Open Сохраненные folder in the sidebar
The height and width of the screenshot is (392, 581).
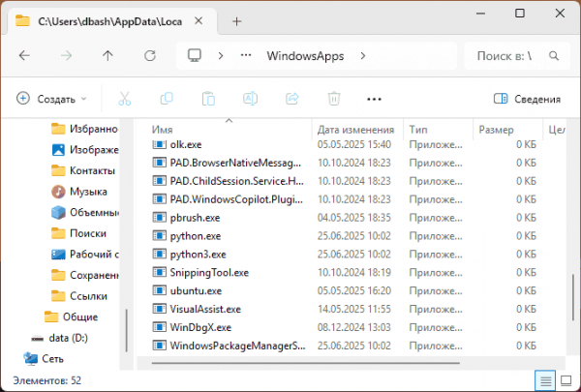pos(84,275)
